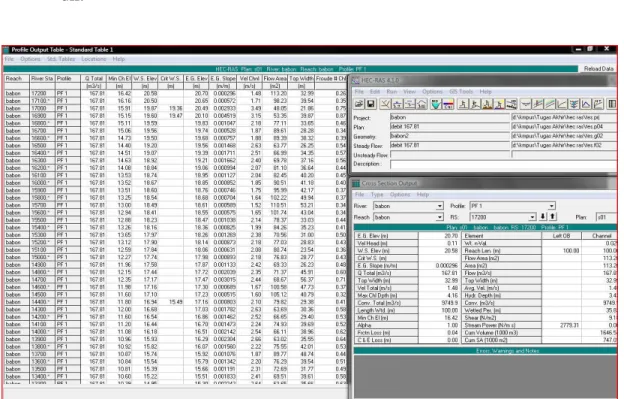
Task: Click the up arrow next to RS
Action: pyautogui.click(x=552, y=216)
